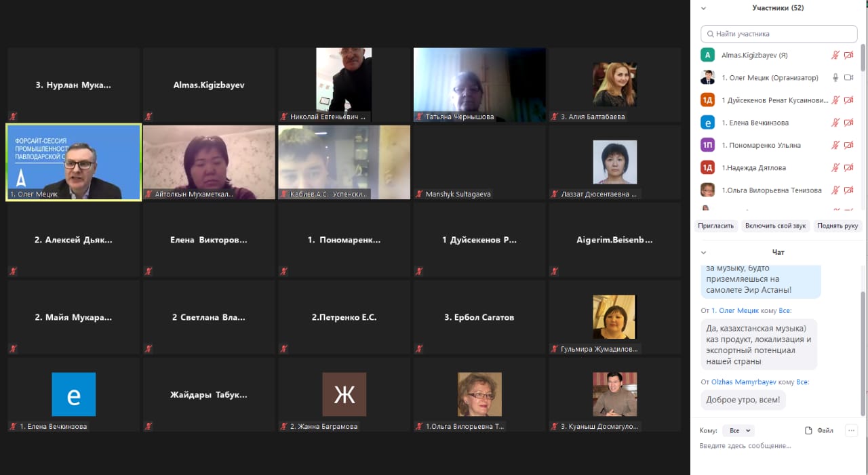Click the Доброе утро, всем! chat message

(x=743, y=400)
